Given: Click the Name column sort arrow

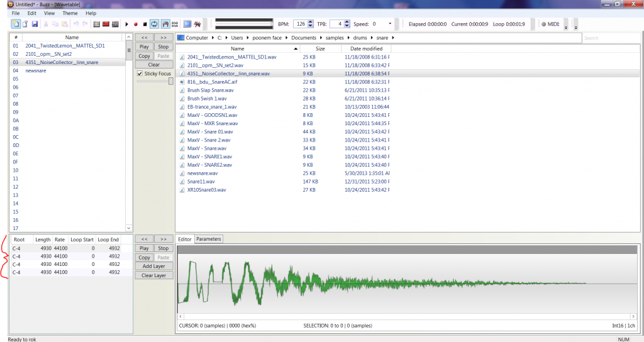Looking at the screenshot, I should (296, 49).
